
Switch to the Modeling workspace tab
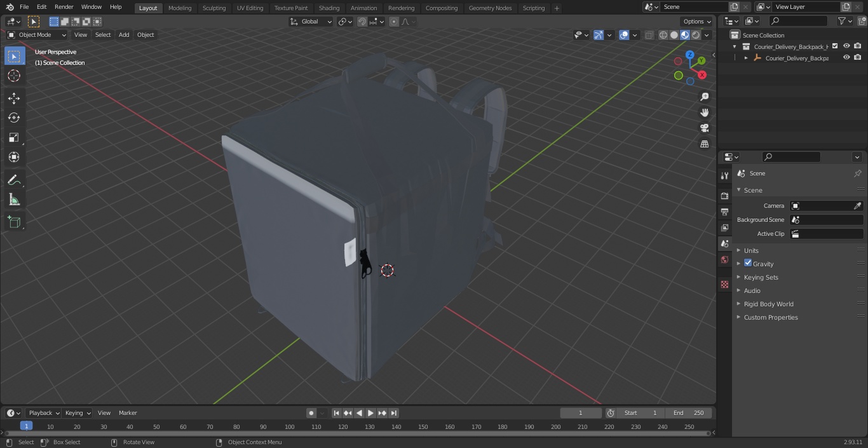[x=180, y=8]
